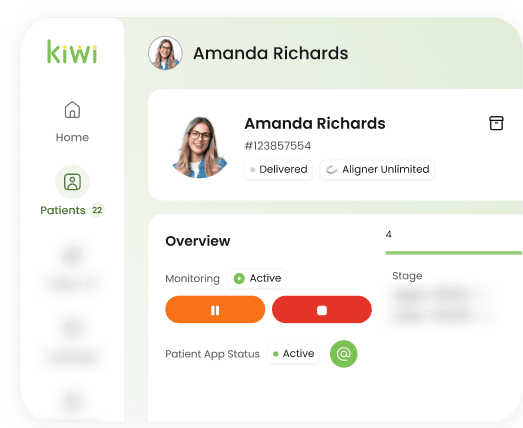Click the green play icon in Monitoring badge
Image resolution: width=523 pixels, height=428 pixels.
coord(239,278)
